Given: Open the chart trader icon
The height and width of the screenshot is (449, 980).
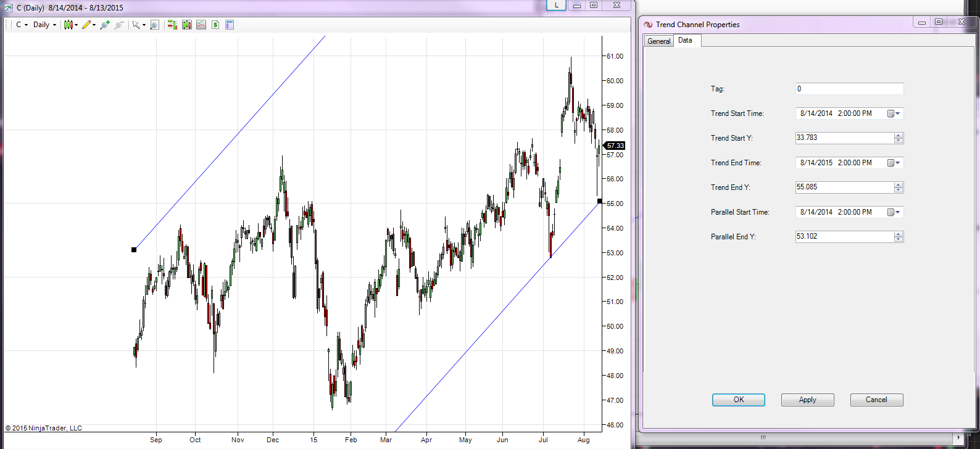Looking at the screenshot, I should (x=172, y=25).
